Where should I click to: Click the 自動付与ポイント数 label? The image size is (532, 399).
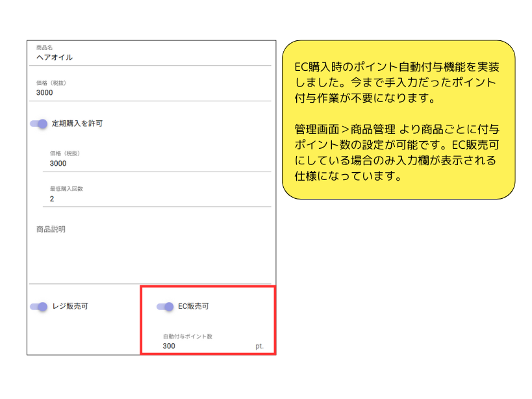(188, 337)
